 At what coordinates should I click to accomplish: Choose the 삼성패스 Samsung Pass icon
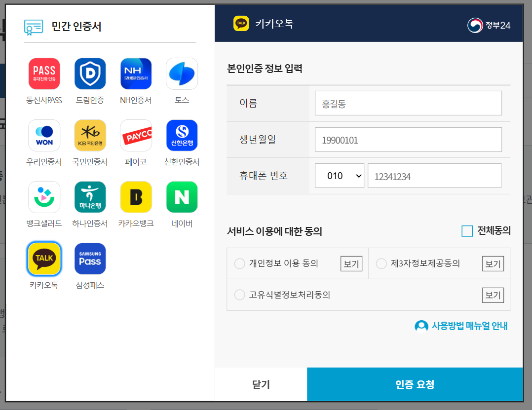coord(90,259)
